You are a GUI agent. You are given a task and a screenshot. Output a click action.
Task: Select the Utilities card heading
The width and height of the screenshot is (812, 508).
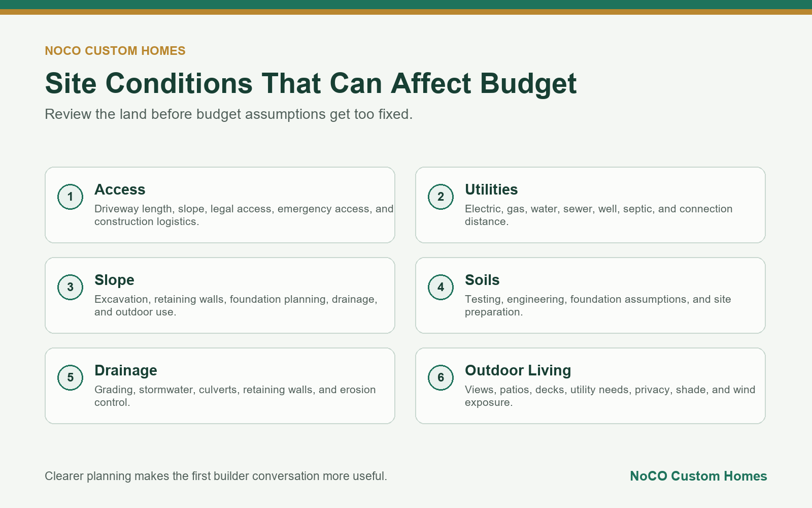[491, 189]
